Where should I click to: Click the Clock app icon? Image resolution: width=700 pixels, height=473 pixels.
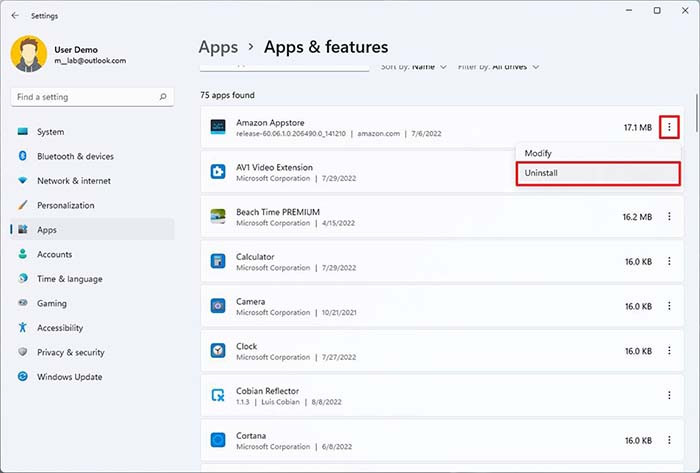pyautogui.click(x=218, y=350)
